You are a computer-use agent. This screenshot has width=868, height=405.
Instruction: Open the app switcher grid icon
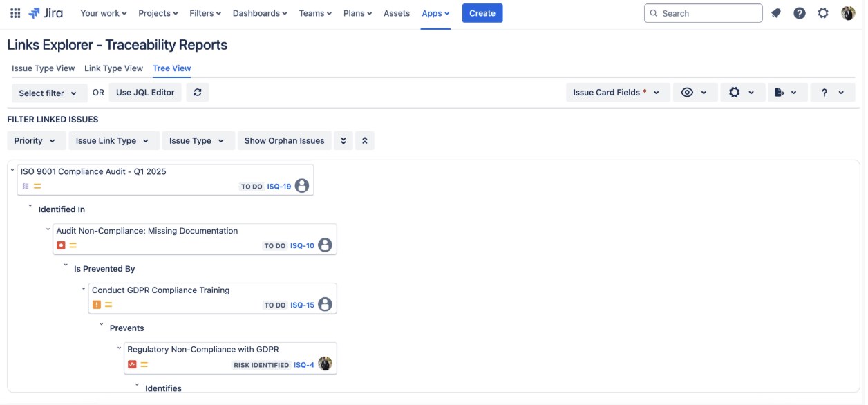click(x=15, y=13)
